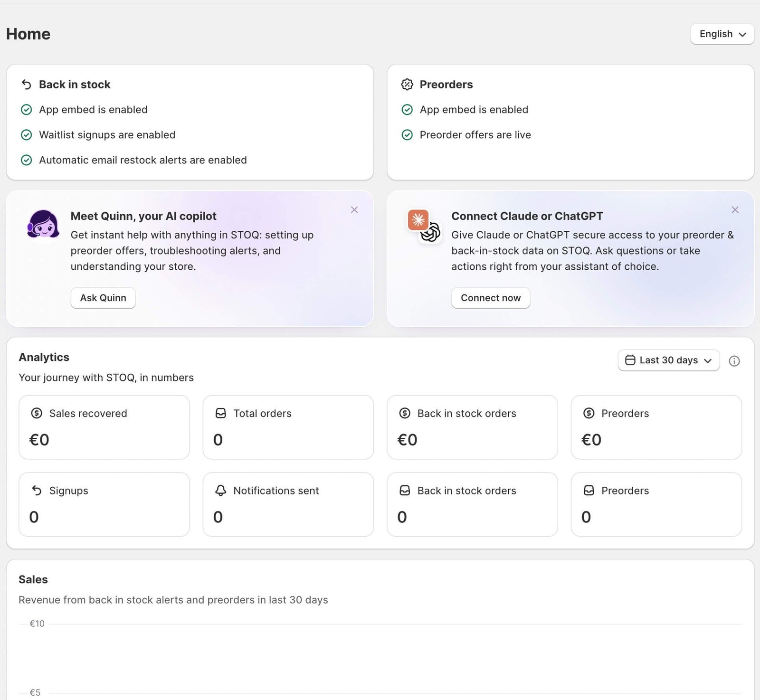Click 'Connect Claude or ChatGPT' heading
The height and width of the screenshot is (700, 760).
point(527,216)
